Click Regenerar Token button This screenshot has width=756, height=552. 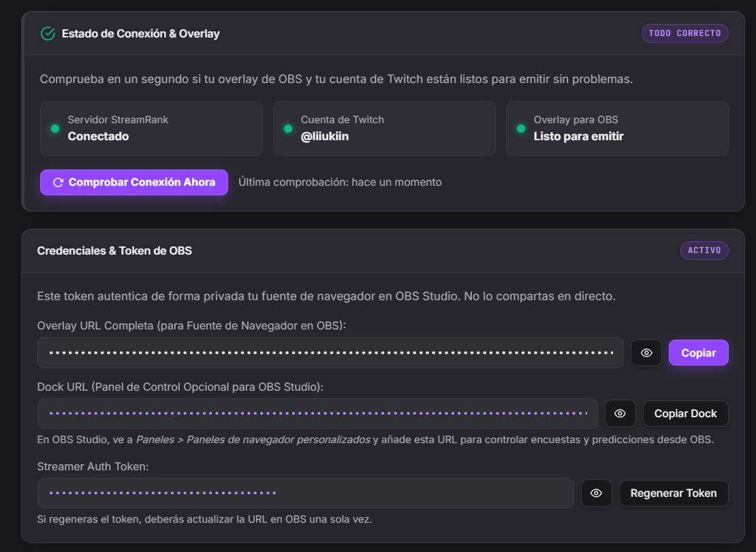[x=673, y=493]
